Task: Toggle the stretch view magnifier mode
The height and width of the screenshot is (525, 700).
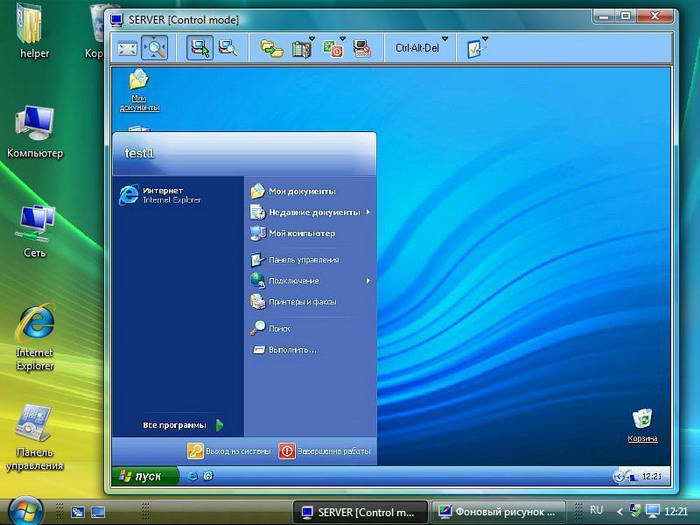Action: point(154,47)
